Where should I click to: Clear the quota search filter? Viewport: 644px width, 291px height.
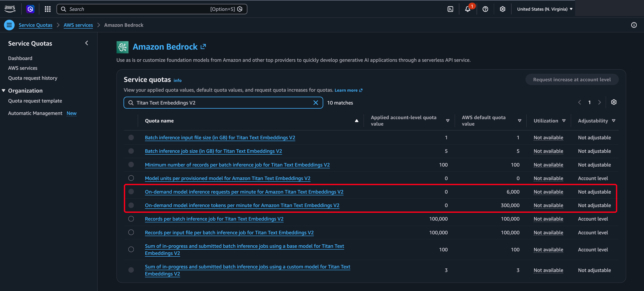[x=316, y=103]
